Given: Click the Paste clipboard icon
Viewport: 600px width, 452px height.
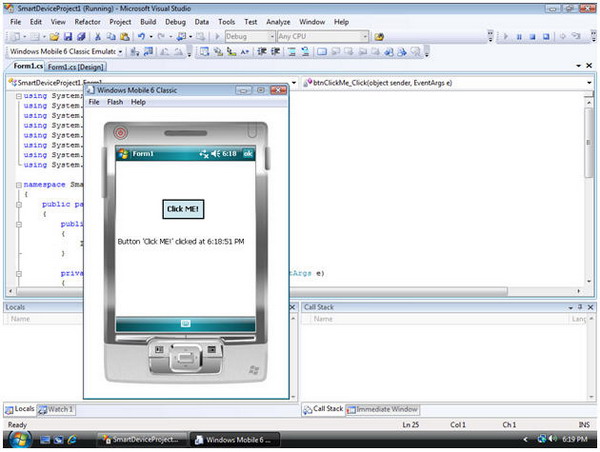Looking at the screenshot, I should (124, 36).
